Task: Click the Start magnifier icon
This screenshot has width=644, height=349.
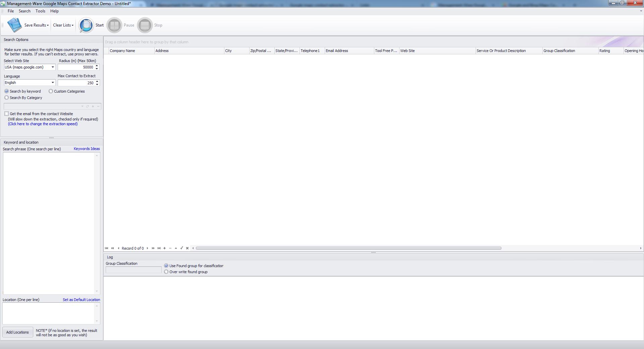Action: pyautogui.click(x=86, y=25)
